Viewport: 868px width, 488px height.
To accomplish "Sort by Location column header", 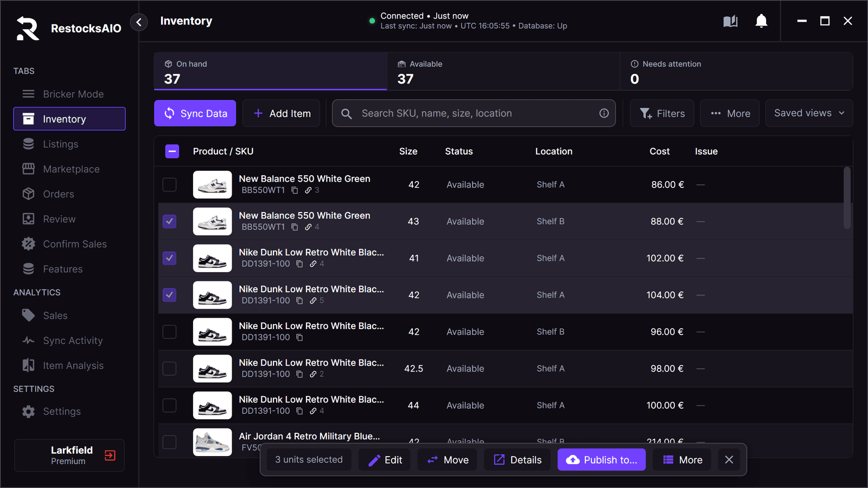I will click(553, 151).
